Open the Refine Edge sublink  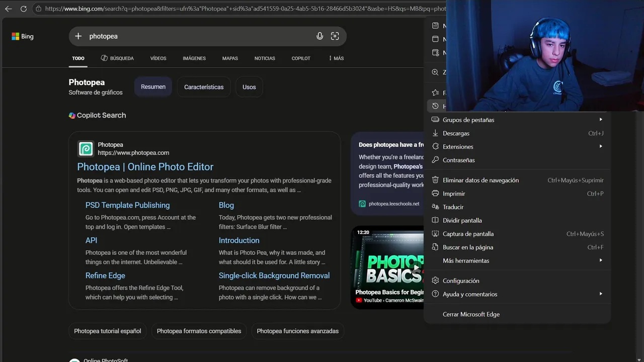pyautogui.click(x=105, y=276)
